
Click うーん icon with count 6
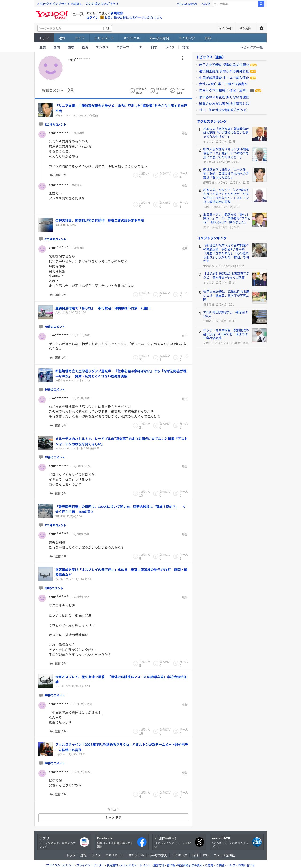pyautogui.click(x=176, y=493)
